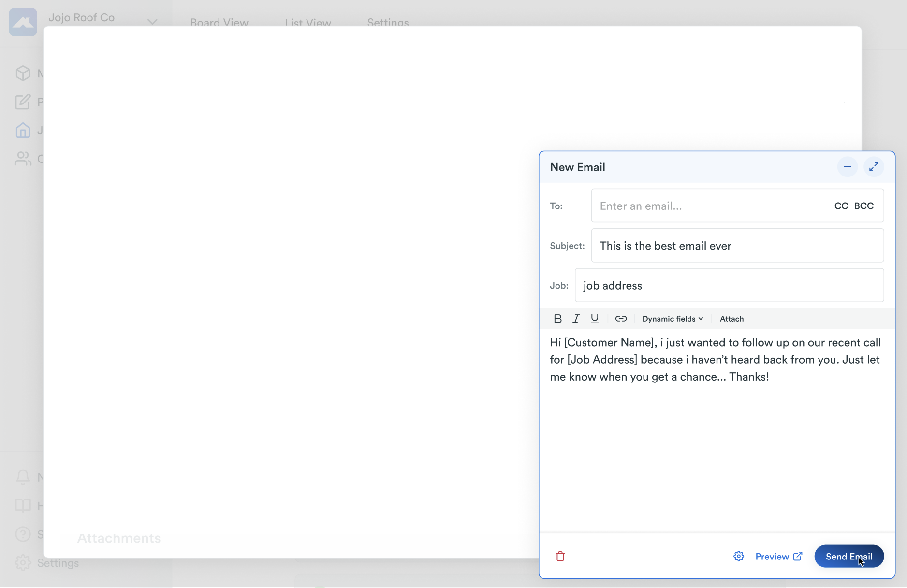
Task: Expand the Jojo Roof Co company switcher
Action: (152, 22)
